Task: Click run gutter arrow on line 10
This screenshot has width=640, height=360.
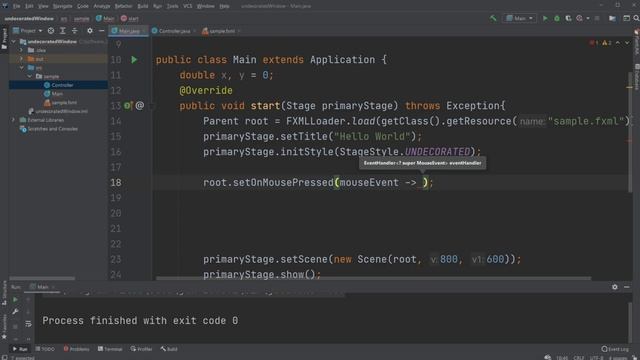Action: coord(134,60)
